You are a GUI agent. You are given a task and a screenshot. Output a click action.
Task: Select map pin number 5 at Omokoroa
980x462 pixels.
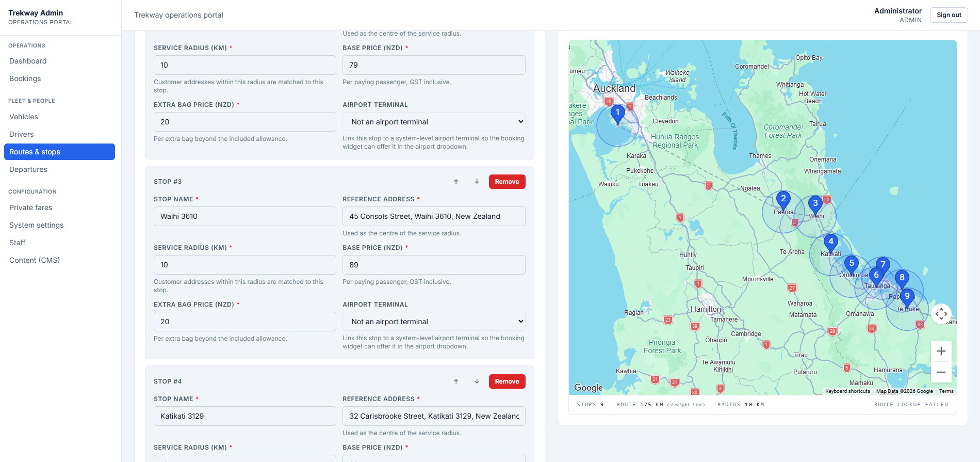pyautogui.click(x=852, y=265)
